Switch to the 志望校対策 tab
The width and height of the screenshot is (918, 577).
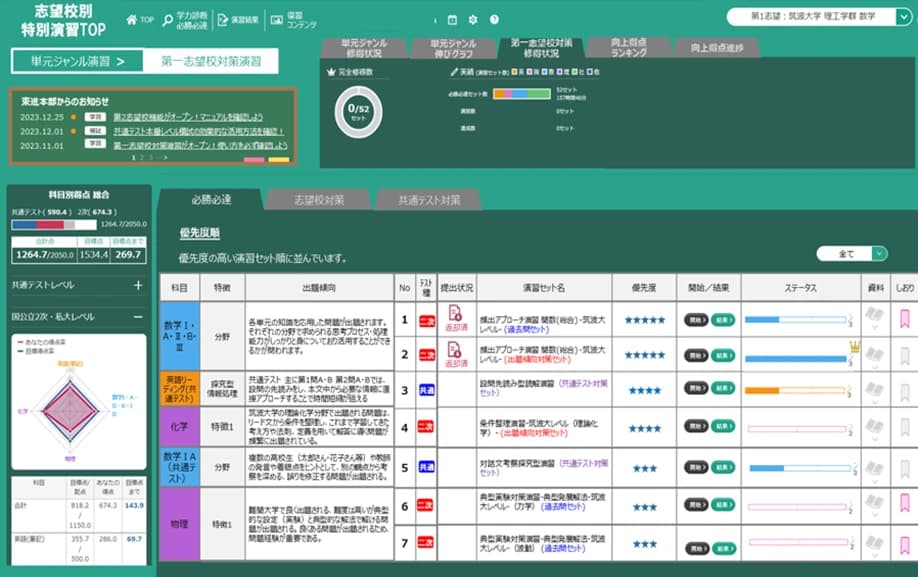pos(320,197)
